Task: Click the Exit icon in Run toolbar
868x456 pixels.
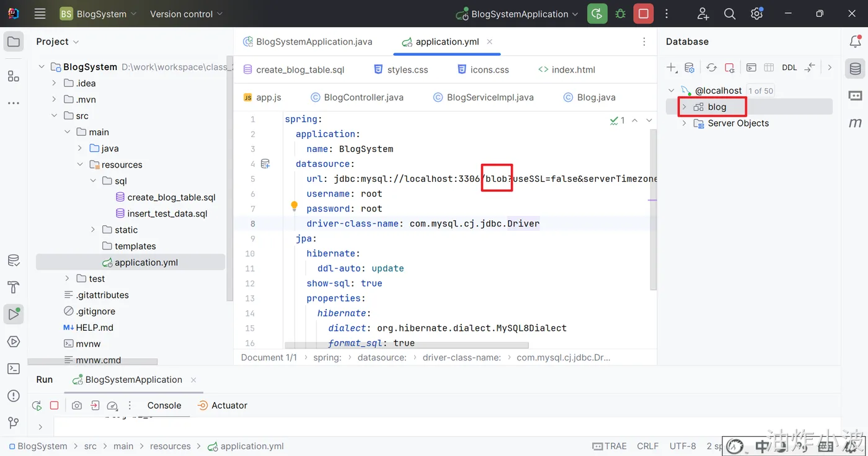Action: tap(95, 406)
